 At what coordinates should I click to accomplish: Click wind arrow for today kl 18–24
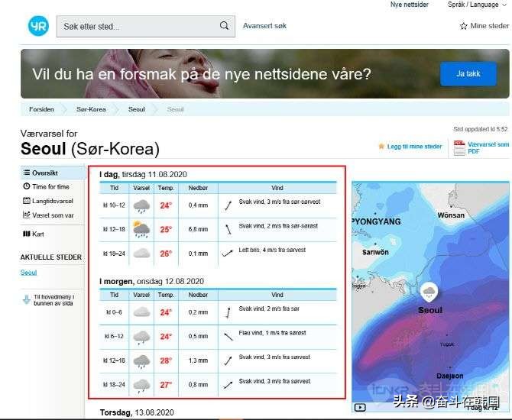tap(227, 254)
